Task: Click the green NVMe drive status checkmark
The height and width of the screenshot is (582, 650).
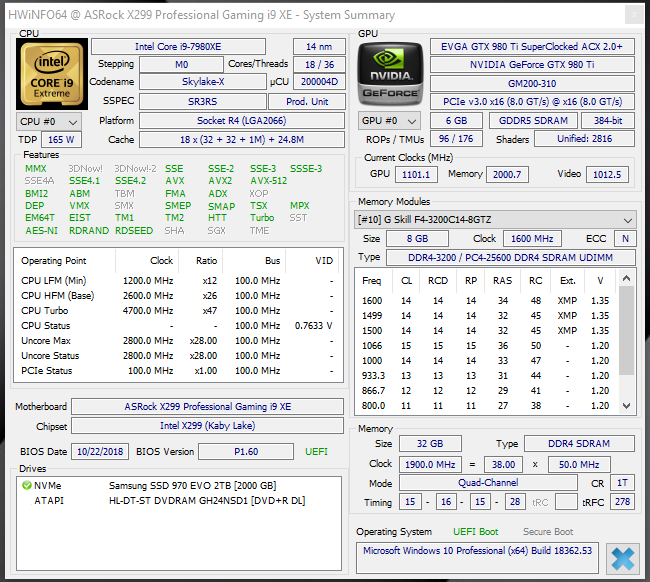Action: tap(27, 485)
